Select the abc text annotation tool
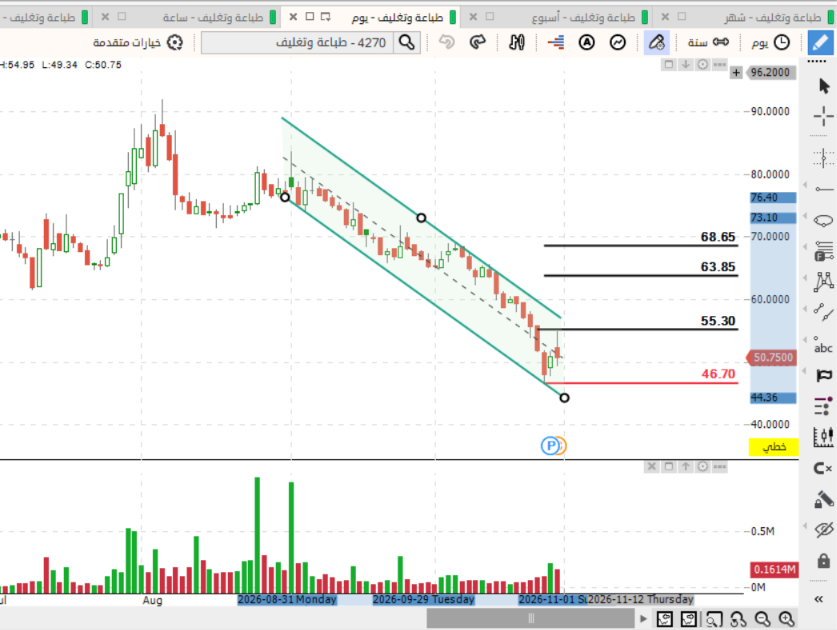Image resolution: width=837 pixels, height=630 pixels. tap(823, 345)
